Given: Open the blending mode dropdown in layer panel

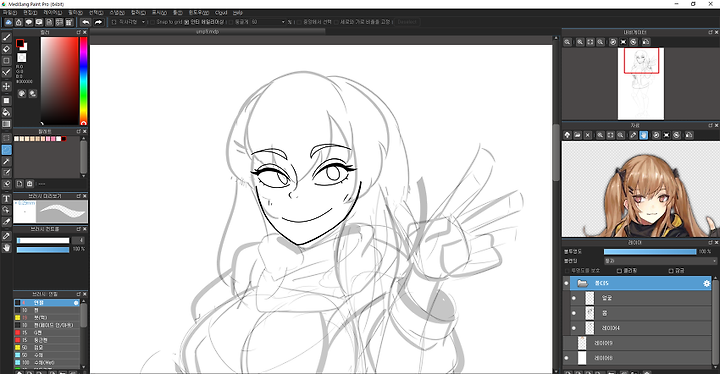Looking at the screenshot, I should click(x=660, y=261).
